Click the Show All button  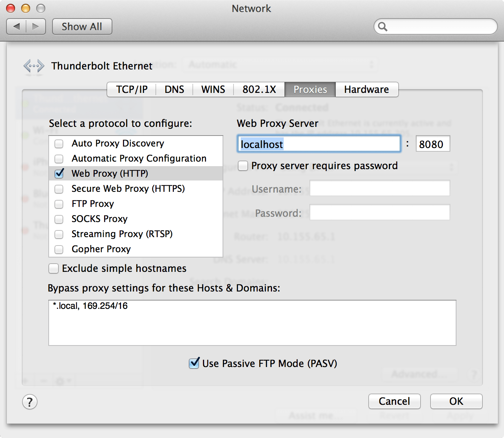point(82,26)
